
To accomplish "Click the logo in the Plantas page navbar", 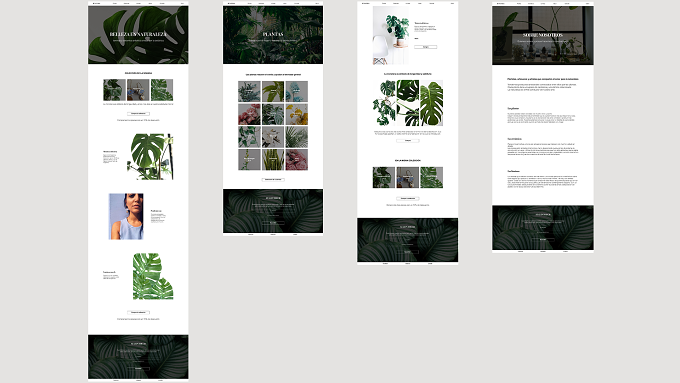I will pyautogui.click(x=231, y=3).
